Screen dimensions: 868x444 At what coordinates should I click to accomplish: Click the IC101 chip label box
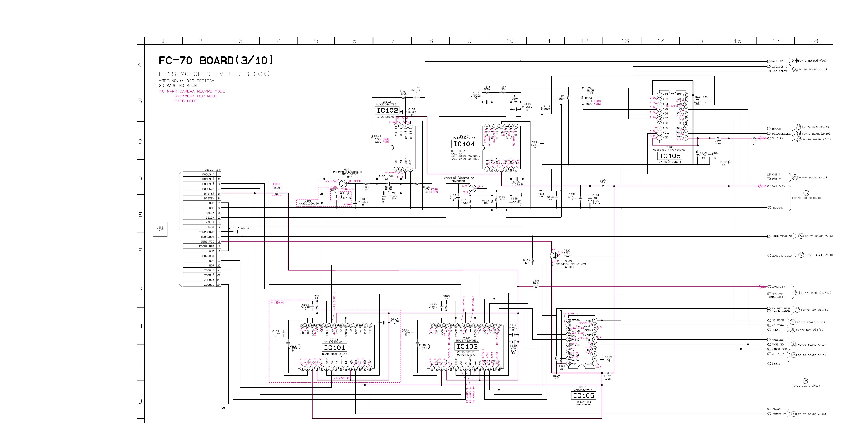coord(334,347)
